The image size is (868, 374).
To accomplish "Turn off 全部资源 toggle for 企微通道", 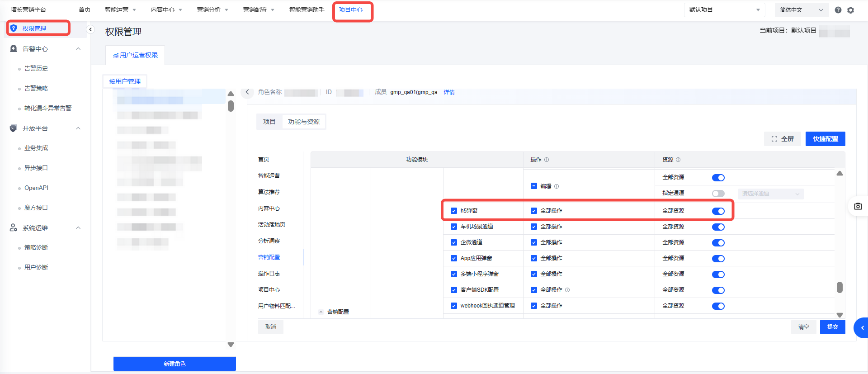I will tap(718, 243).
